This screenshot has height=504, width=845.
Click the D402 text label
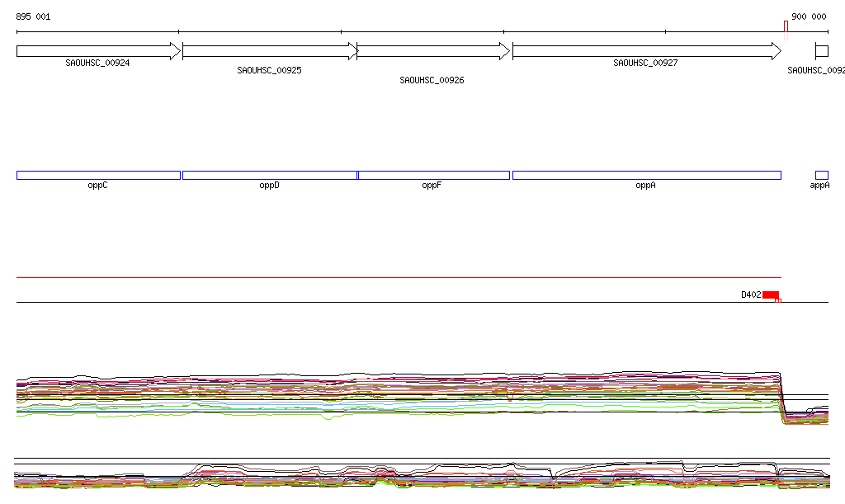tap(750, 294)
